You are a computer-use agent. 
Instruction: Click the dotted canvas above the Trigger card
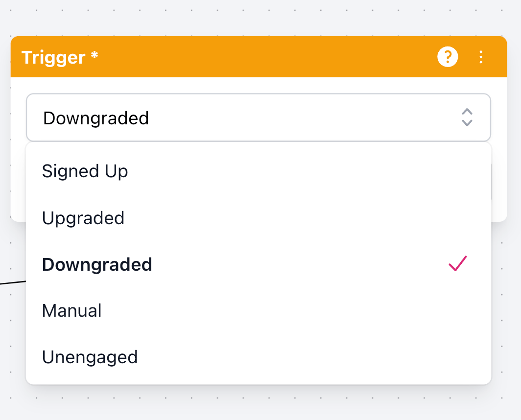point(259,17)
